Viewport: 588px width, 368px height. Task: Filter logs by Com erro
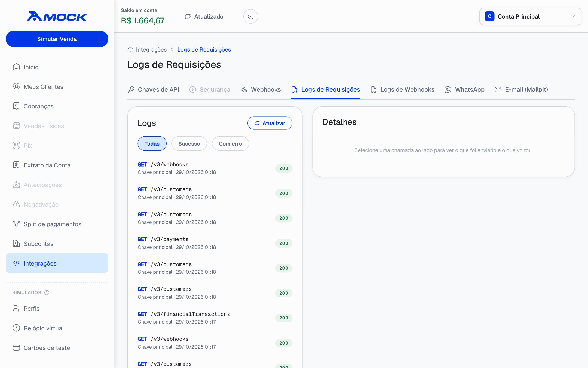click(x=230, y=144)
